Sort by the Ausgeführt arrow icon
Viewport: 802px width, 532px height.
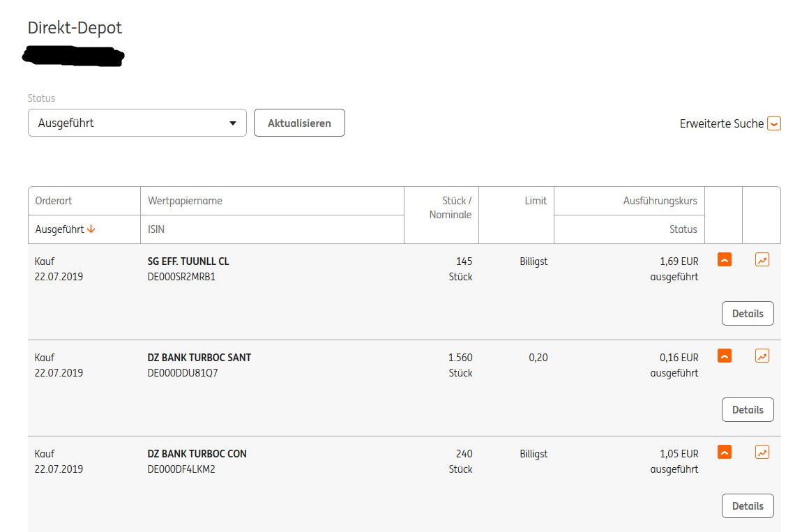91,229
